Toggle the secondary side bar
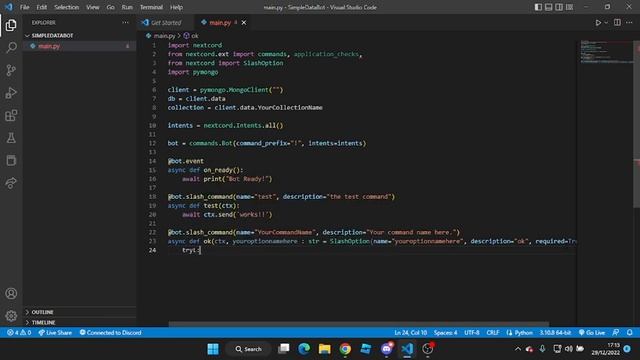This screenshot has width=640, height=360. click(559, 7)
